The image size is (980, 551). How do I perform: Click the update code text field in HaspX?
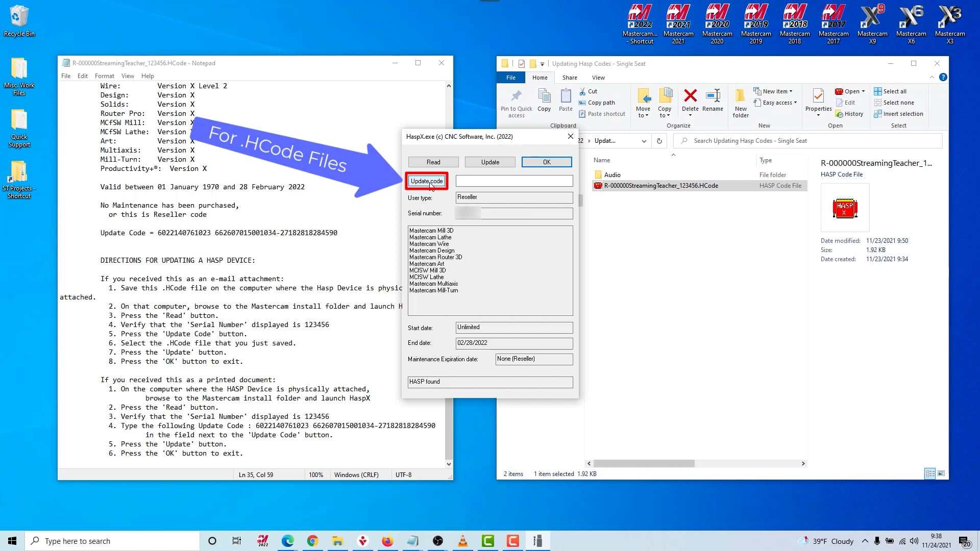514,181
